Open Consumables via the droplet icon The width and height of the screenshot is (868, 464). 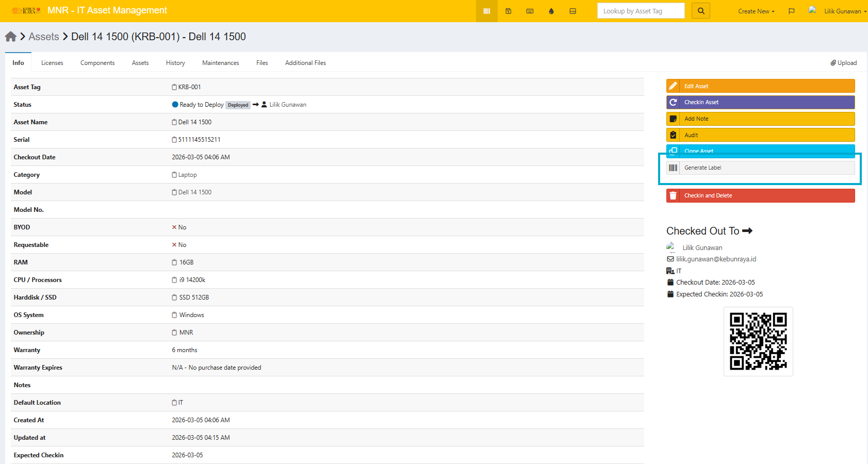coord(551,11)
